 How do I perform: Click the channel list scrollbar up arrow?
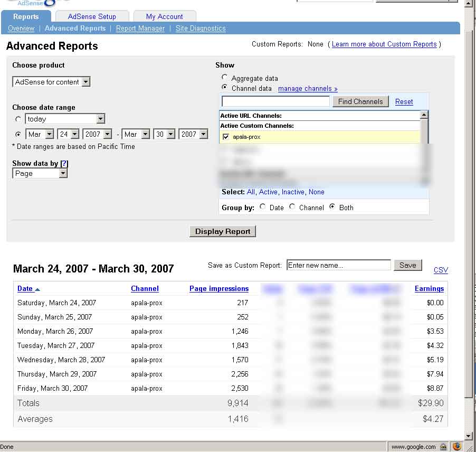coord(424,115)
